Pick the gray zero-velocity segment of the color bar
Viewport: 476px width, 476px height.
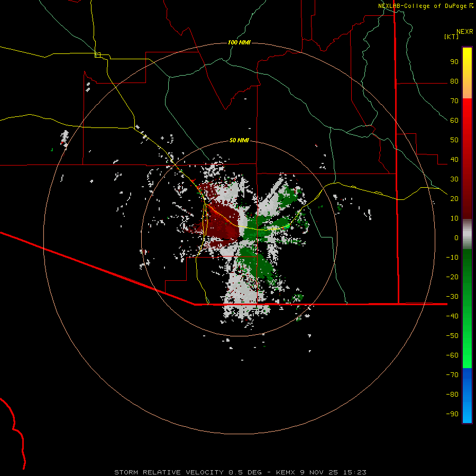(467, 234)
